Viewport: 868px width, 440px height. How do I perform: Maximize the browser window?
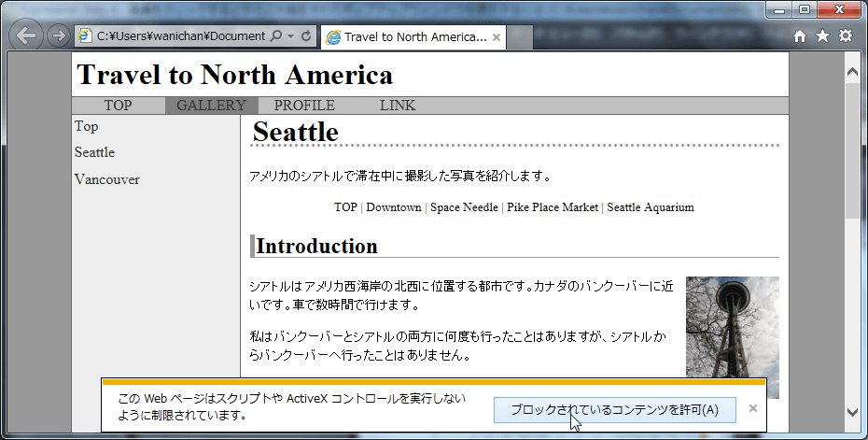805,9
